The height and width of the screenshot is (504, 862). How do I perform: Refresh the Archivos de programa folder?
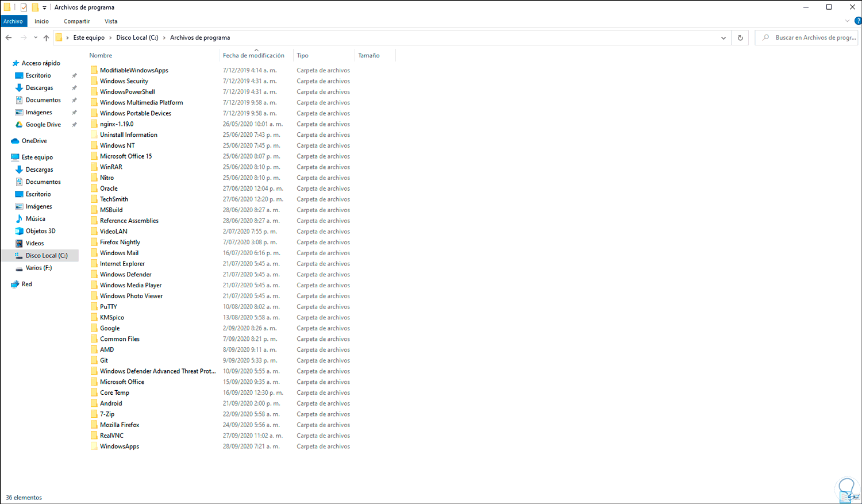(x=740, y=38)
